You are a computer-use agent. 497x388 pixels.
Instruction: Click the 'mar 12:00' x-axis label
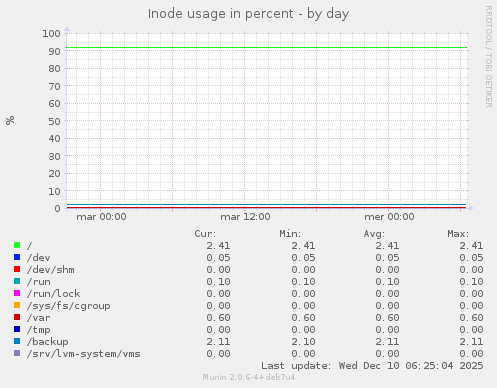tap(245, 217)
